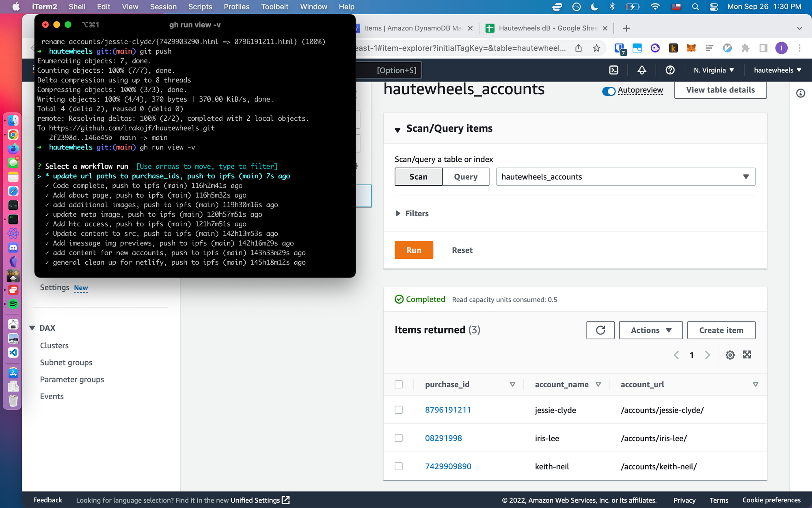Open AWS CloudShell icon
812x508 pixels.
[614, 70]
